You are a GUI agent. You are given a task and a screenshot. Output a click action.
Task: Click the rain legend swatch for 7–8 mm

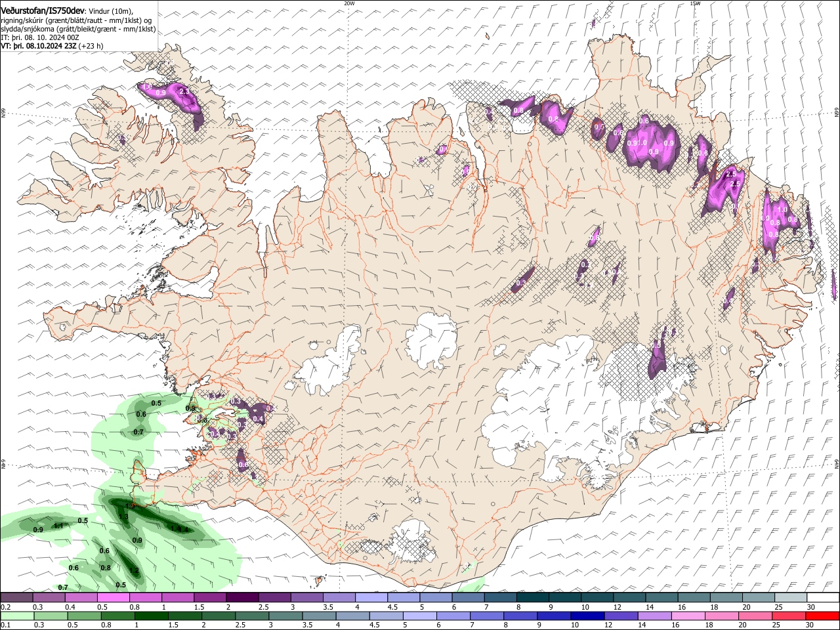(x=486, y=616)
